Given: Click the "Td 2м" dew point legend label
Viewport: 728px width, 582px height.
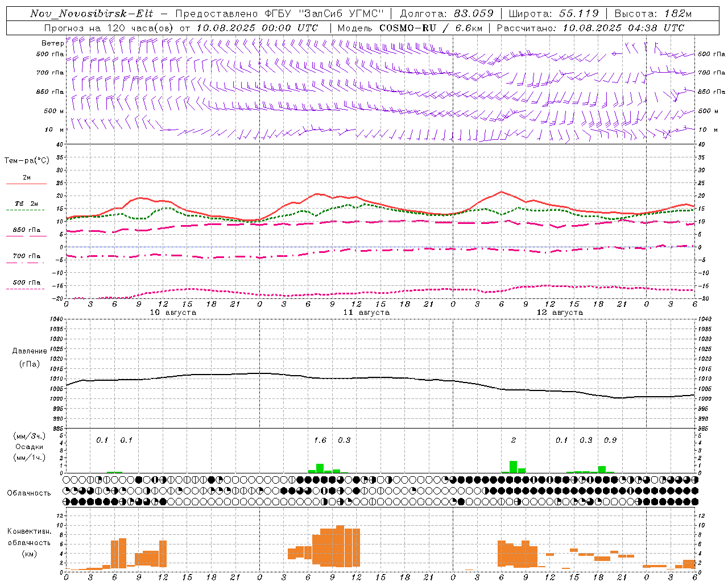Looking at the screenshot, I should [27, 203].
